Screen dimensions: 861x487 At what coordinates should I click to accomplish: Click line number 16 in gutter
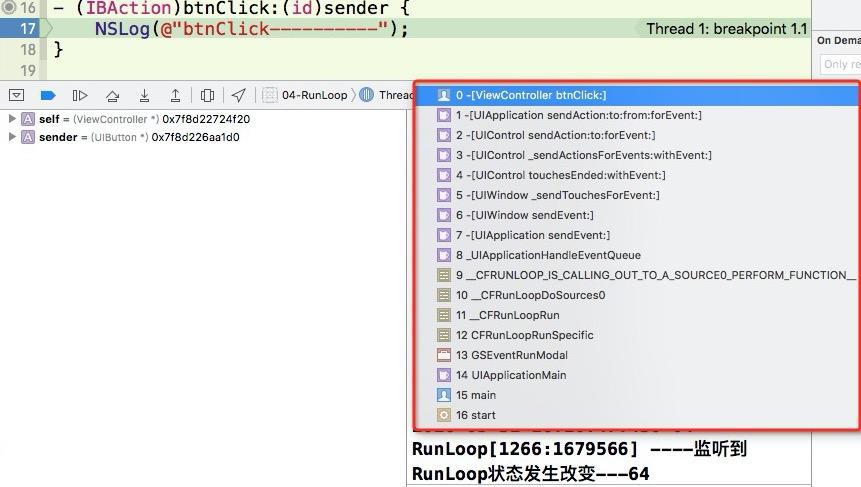coord(27,8)
